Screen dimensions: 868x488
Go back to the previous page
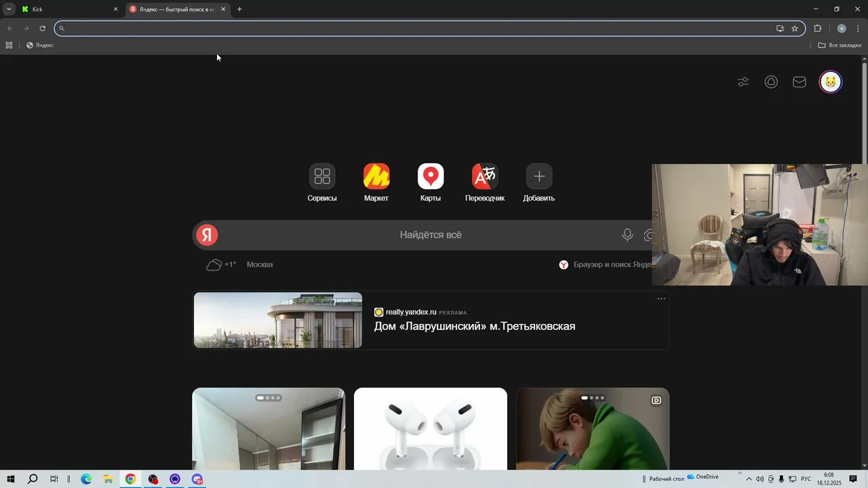coord(9,28)
